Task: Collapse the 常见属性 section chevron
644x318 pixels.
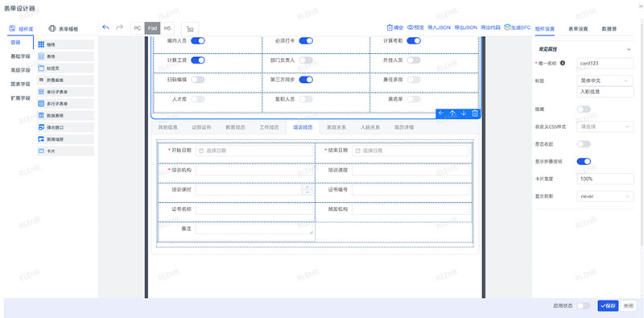Action: coord(629,49)
